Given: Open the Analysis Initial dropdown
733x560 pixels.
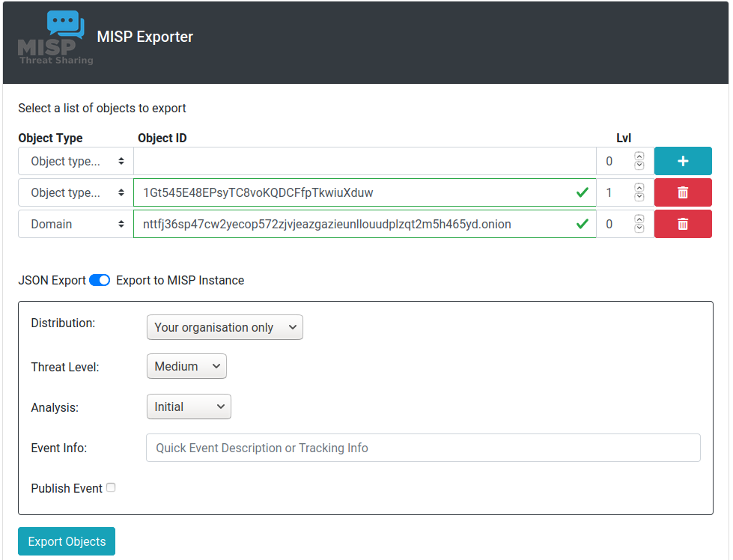Looking at the screenshot, I should 189,407.
